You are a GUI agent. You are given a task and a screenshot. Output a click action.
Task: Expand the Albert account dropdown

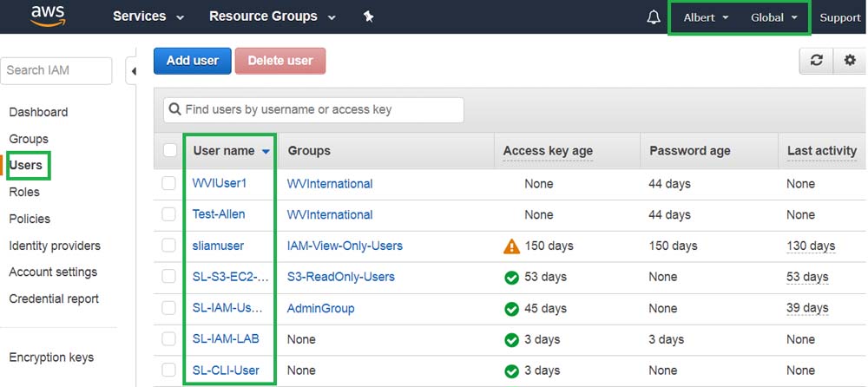(x=706, y=17)
